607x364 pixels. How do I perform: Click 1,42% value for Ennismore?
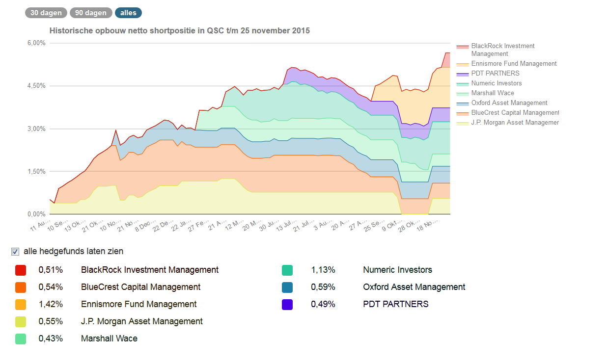click(x=51, y=304)
